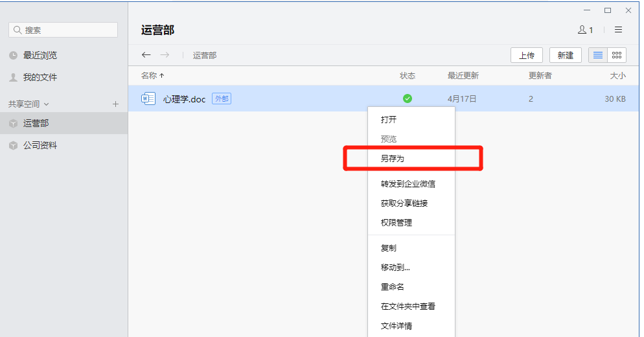Viewport: 644px width, 337px height.
Task: Click the 上传 upload button
Action: click(x=527, y=55)
